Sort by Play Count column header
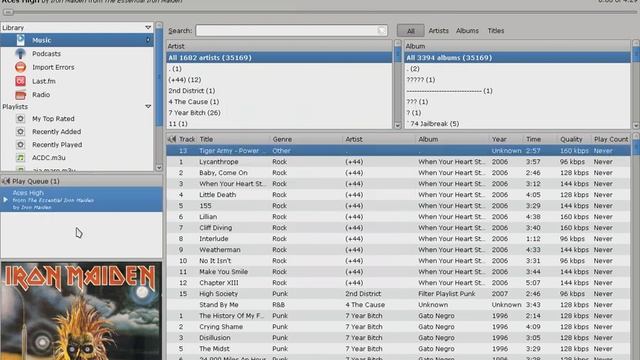 tap(611, 139)
